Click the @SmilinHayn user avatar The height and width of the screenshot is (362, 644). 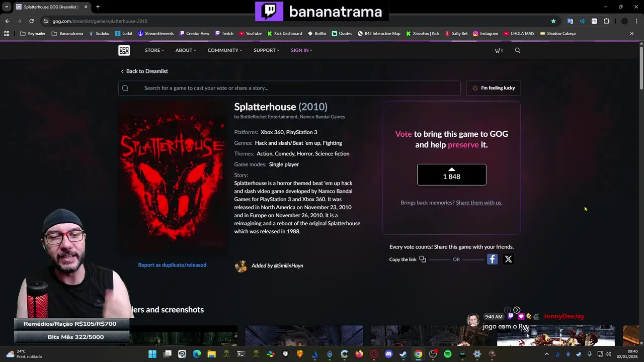(x=241, y=266)
